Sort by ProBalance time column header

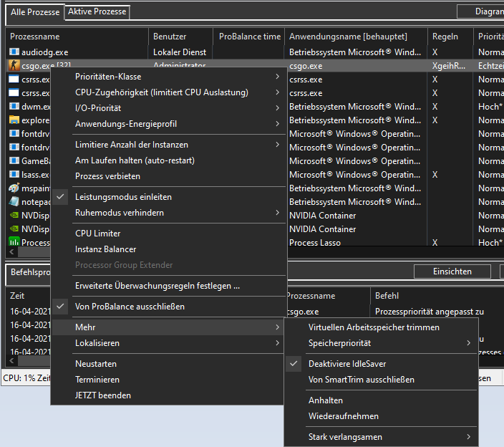coord(249,37)
